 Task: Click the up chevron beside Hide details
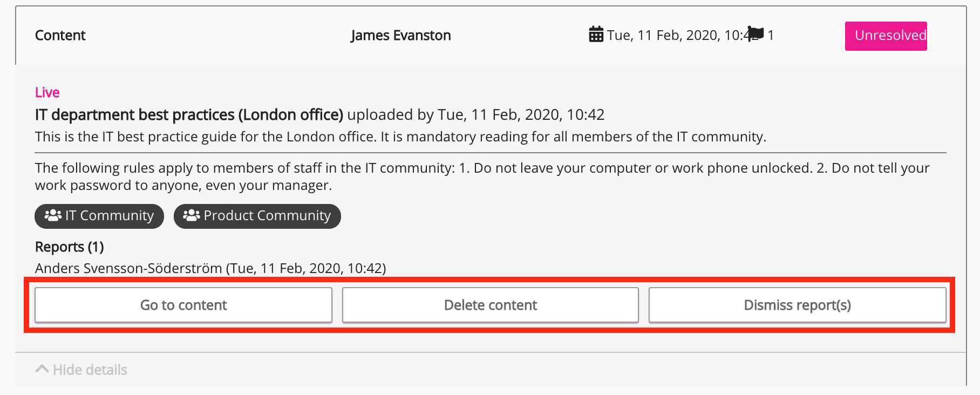pyautogui.click(x=42, y=369)
